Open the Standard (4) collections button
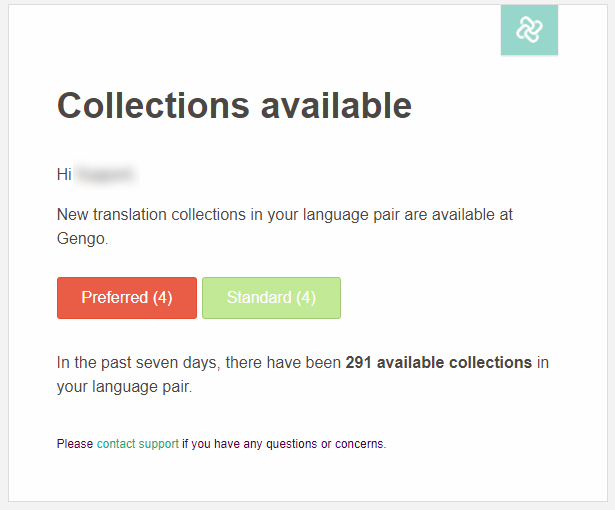 [271, 298]
